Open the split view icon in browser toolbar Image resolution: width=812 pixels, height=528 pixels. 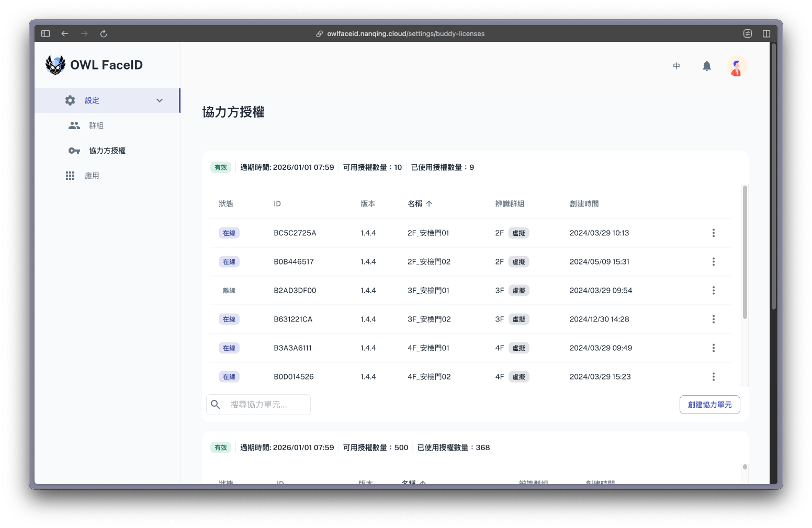766,33
